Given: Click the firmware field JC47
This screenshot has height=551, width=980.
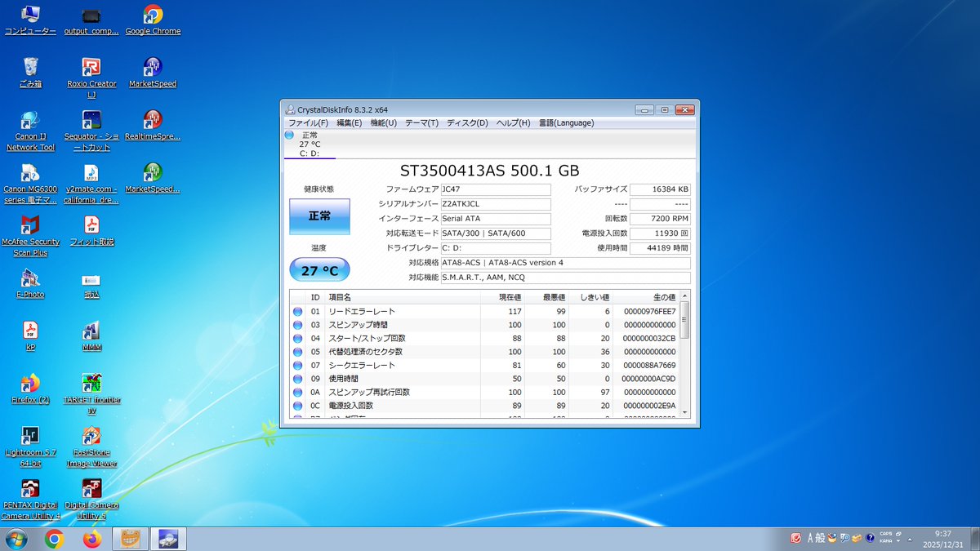Looking at the screenshot, I should point(495,189).
